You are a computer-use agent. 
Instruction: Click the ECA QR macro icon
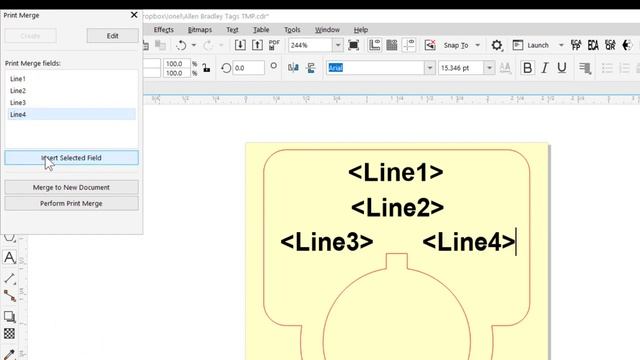point(610,45)
